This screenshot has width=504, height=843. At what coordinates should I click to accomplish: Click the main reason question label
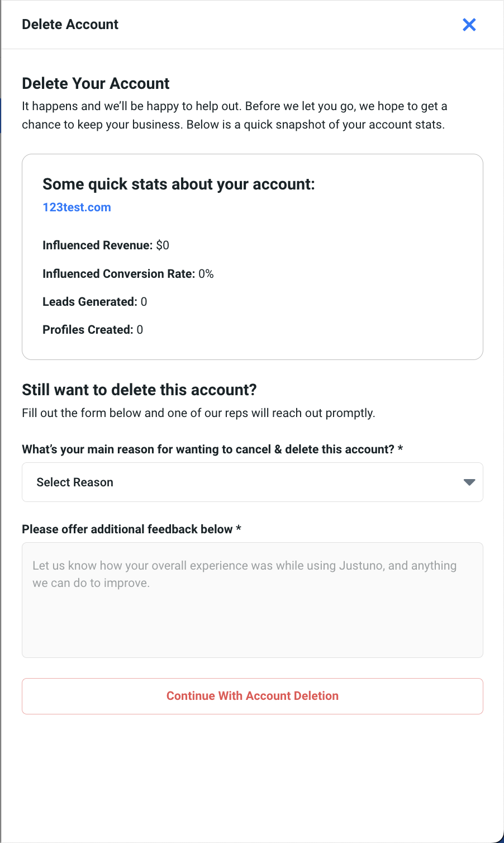coord(208,449)
